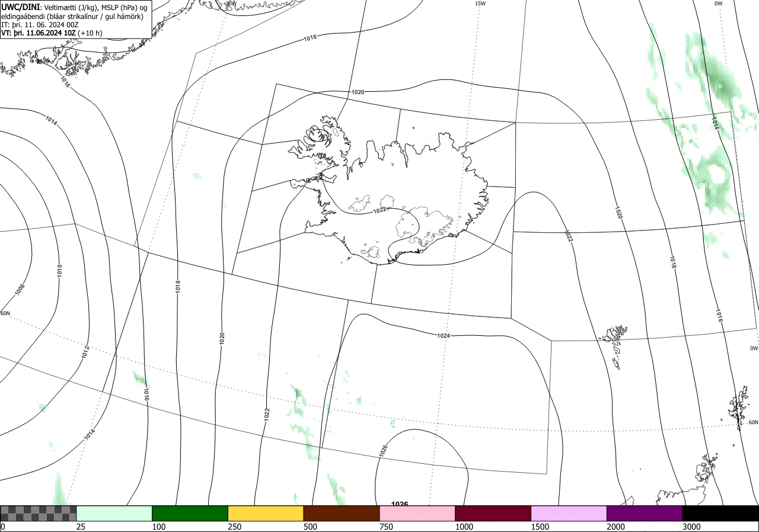Click the legend value "25"
The width and height of the screenshot is (759, 532).
[x=81, y=527]
